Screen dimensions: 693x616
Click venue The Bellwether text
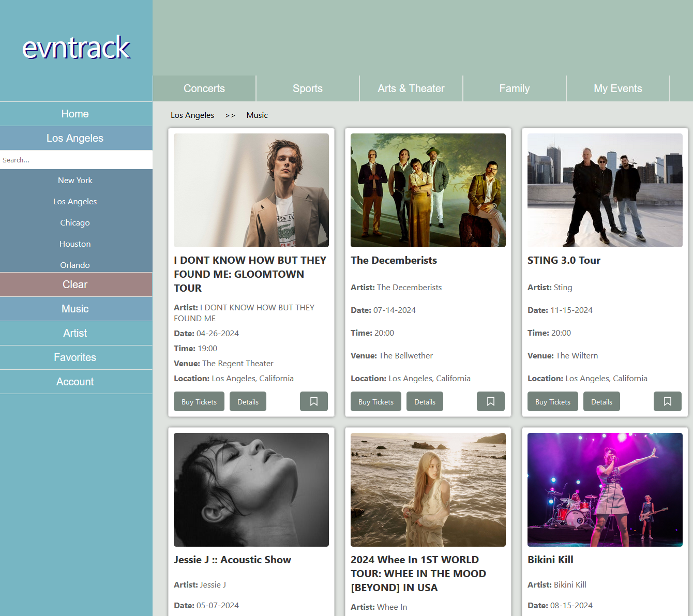tap(406, 356)
